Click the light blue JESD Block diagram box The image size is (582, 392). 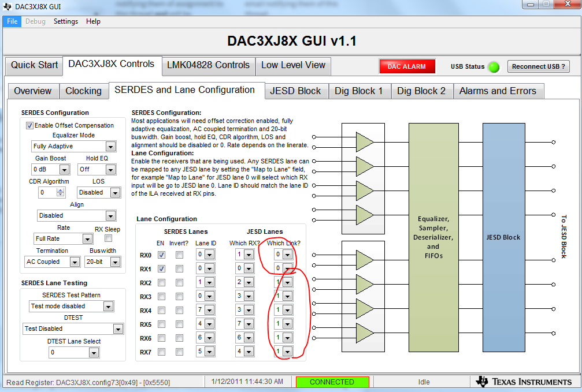[503, 237]
